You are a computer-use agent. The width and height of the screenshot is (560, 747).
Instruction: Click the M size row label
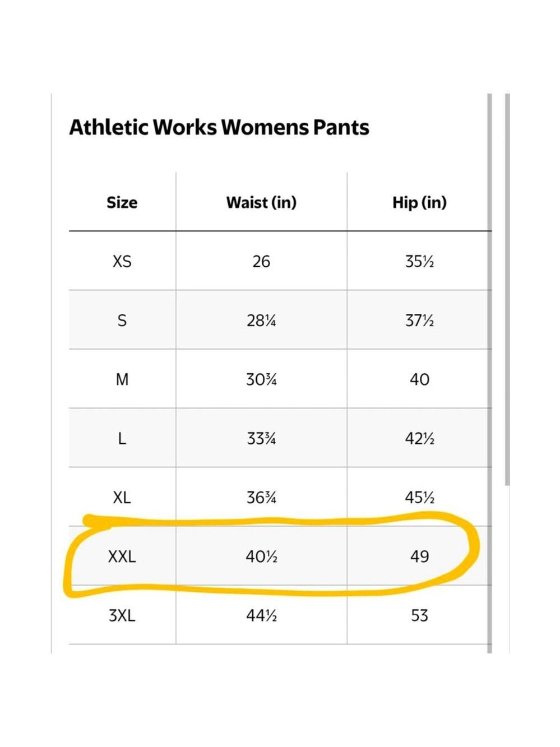pyautogui.click(x=122, y=379)
